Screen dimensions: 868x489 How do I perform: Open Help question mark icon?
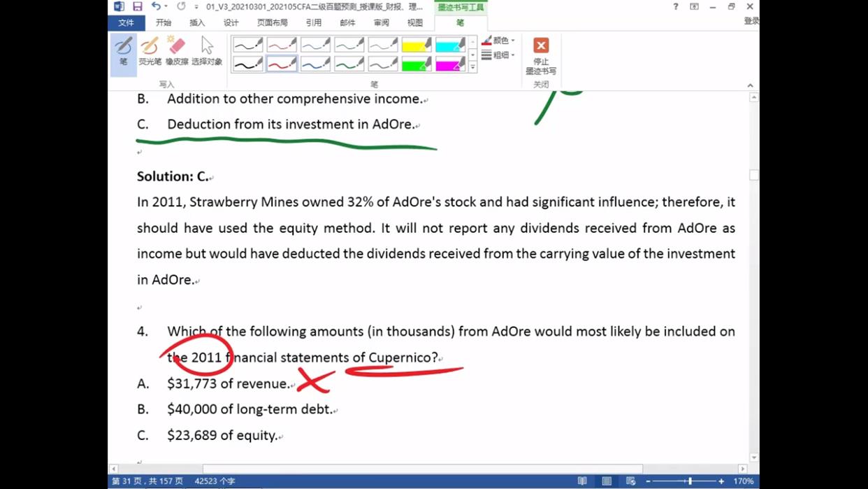pos(676,6)
